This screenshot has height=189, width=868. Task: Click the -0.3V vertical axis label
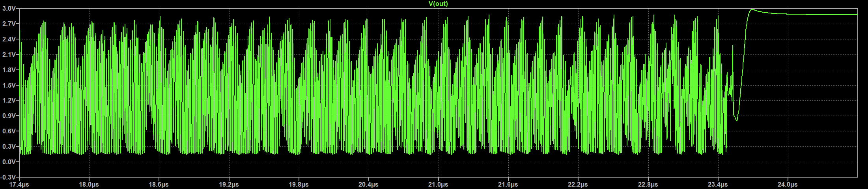[8, 177]
